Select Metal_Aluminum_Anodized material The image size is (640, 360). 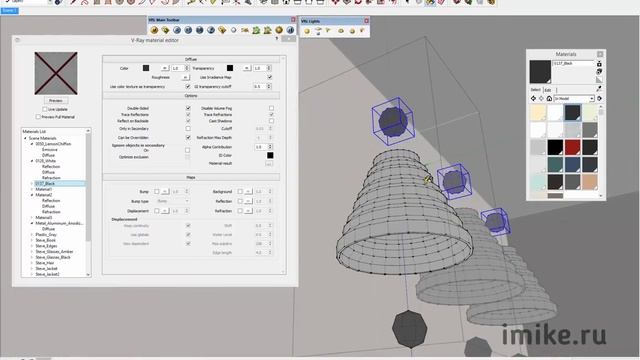pos(59,223)
